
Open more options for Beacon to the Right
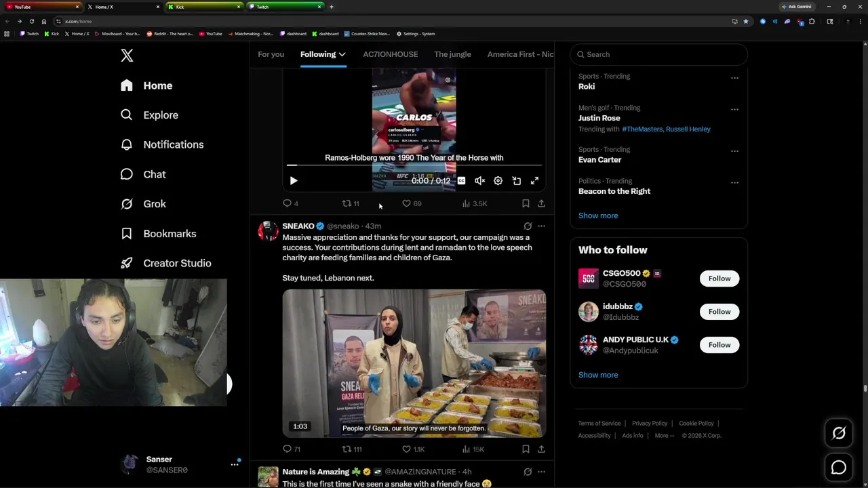pos(734,182)
